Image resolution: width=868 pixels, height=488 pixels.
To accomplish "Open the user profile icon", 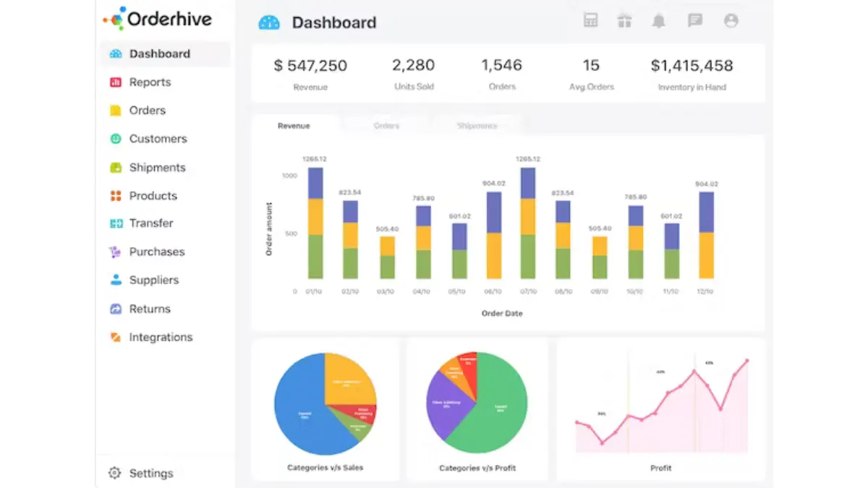I will (731, 20).
